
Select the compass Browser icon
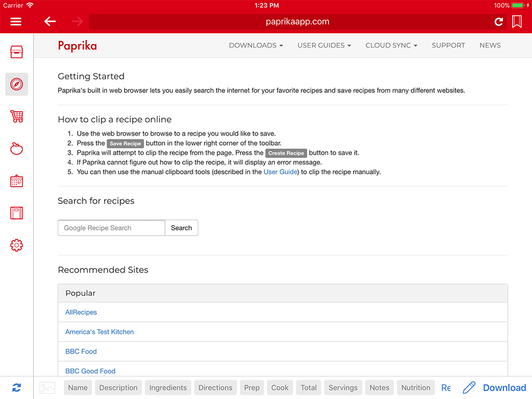pos(16,84)
